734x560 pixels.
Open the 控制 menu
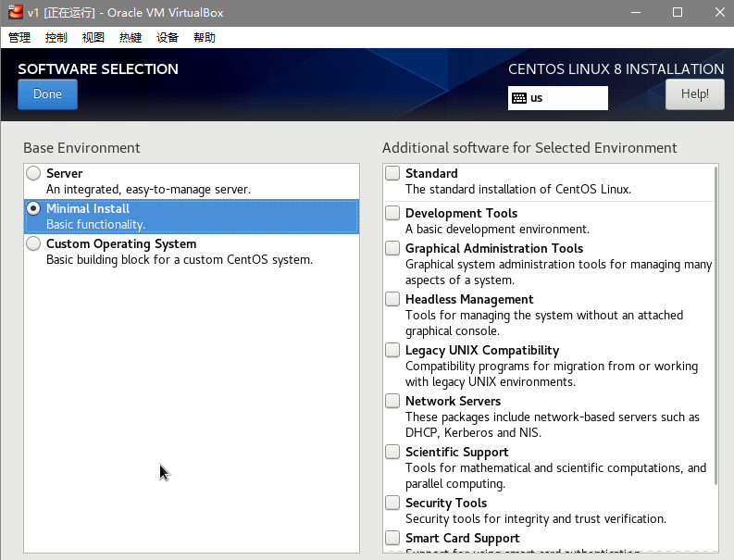click(56, 37)
